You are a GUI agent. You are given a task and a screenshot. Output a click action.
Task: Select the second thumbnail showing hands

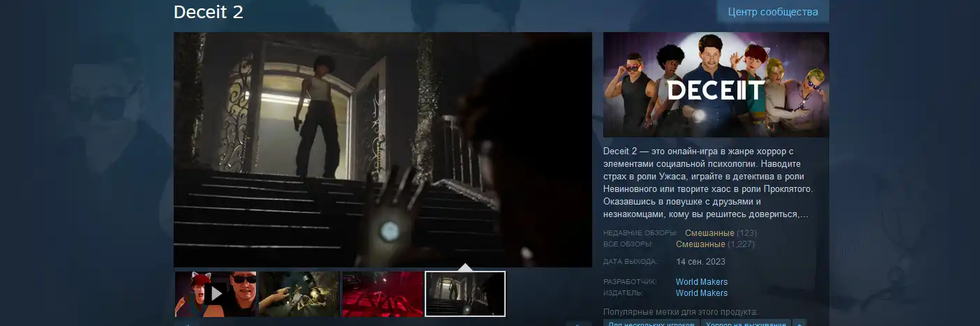click(299, 294)
